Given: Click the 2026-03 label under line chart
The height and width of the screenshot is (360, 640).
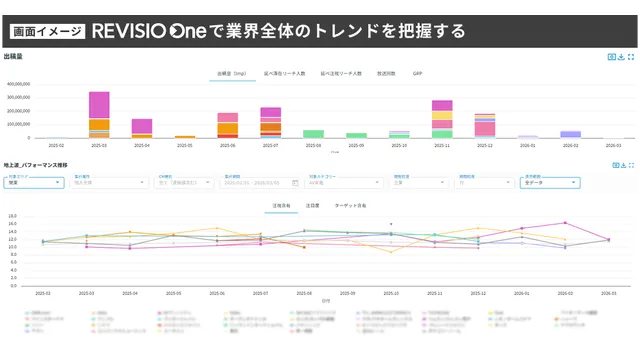Looking at the screenshot, I should pyautogui.click(x=609, y=293).
